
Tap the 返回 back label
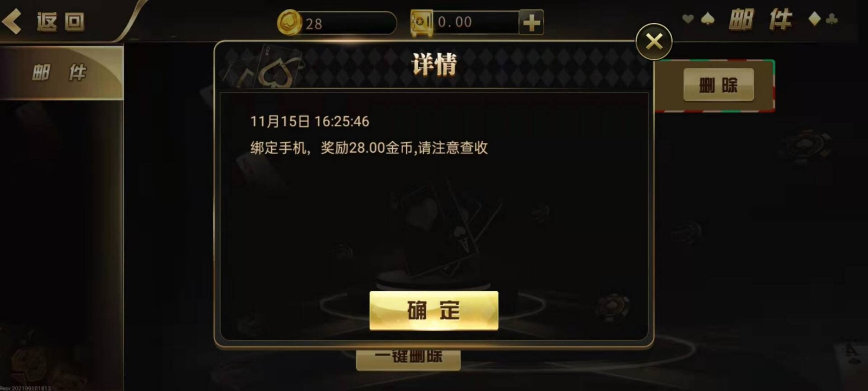60,22
